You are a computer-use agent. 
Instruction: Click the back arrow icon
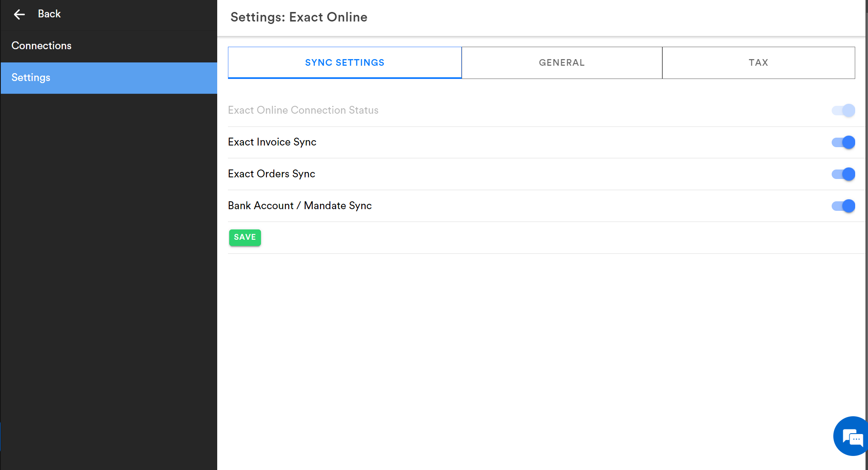(19, 14)
